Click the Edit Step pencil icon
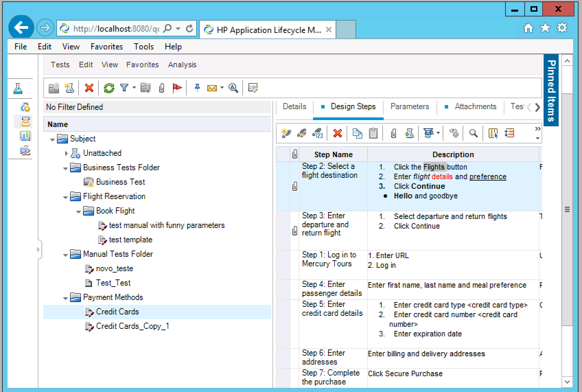The width and height of the screenshot is (582, 392). (302, 133)
